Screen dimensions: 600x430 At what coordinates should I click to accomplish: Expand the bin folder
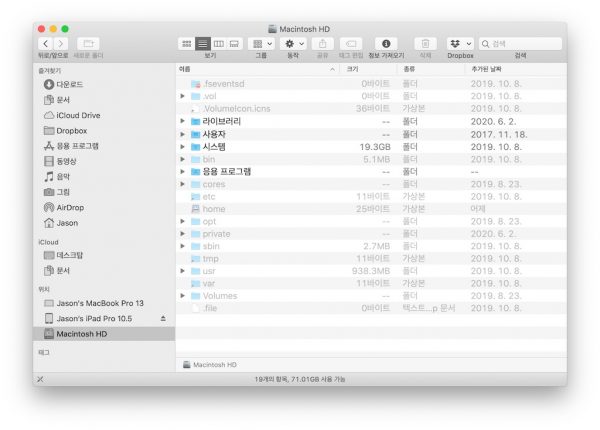[x=183, y=159]
